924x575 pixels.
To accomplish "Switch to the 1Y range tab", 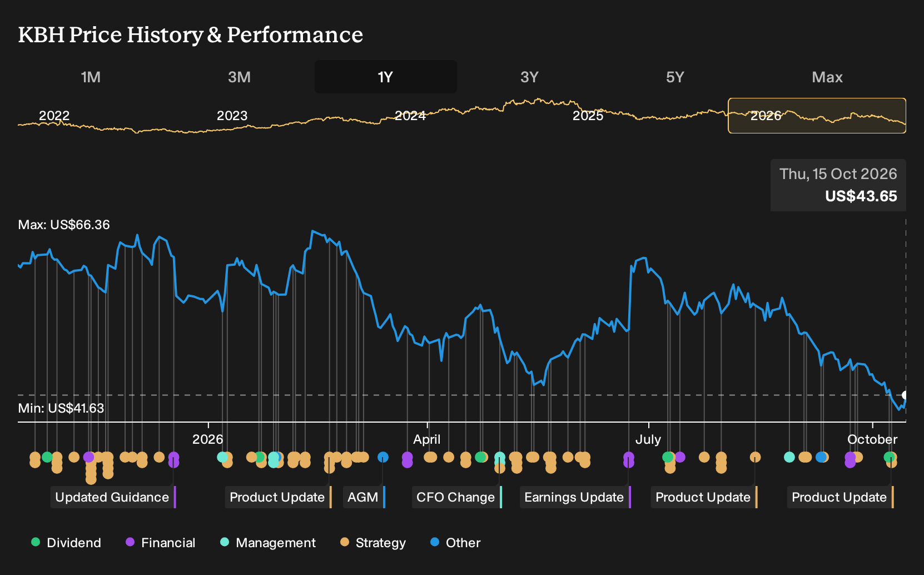I will click(386, 77).
